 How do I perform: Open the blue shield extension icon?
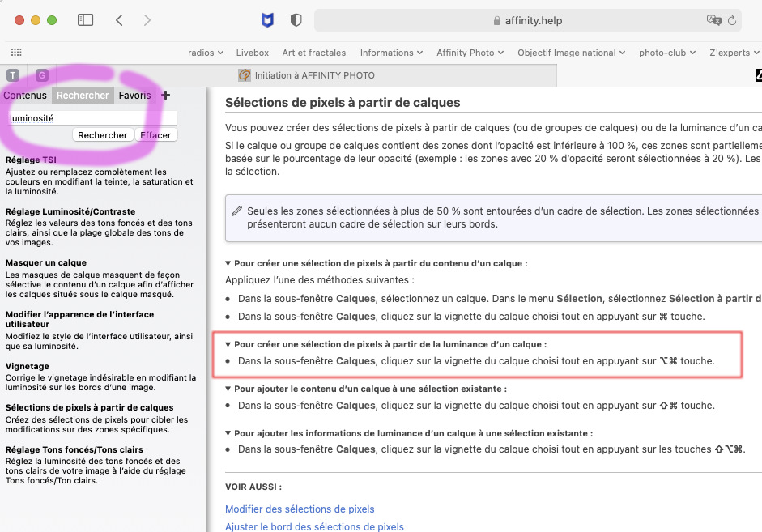[267, 20]
